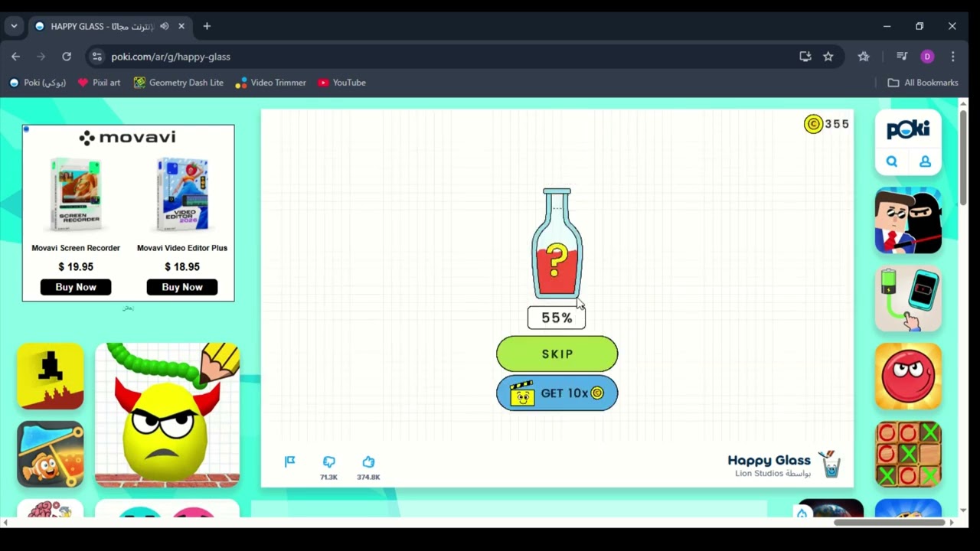Screen dimensions: 980x551
Task: Open the Geometry Dash Lite bookmark
Action: (x=178, y=83)
